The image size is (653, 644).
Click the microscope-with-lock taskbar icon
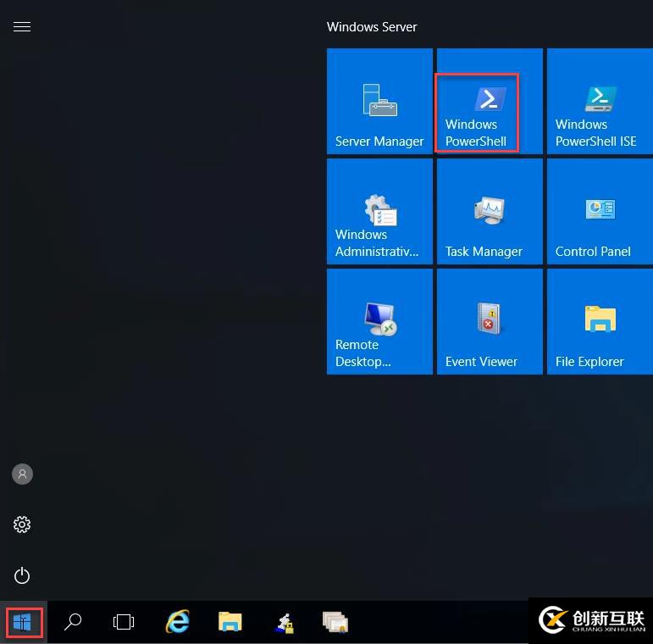pyautogui.click(x=284, y=624)
